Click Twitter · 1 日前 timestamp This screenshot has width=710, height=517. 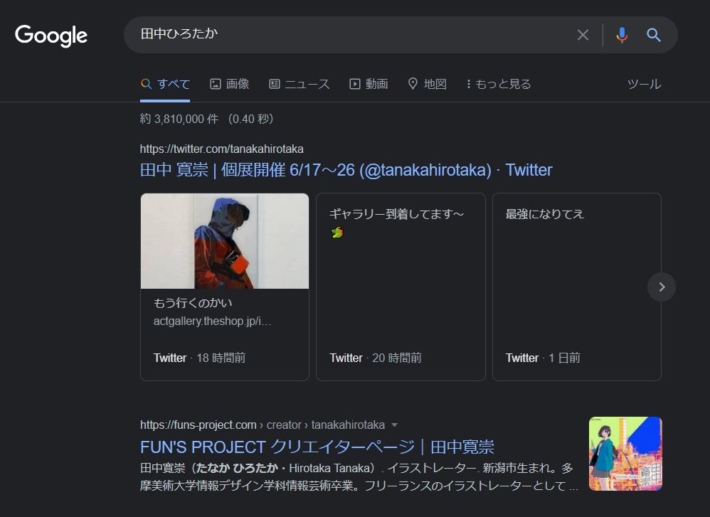[543, 358]
